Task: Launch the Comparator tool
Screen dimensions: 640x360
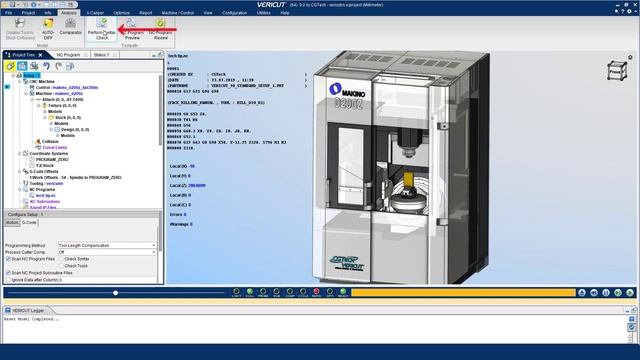Action: pos(71,27)
